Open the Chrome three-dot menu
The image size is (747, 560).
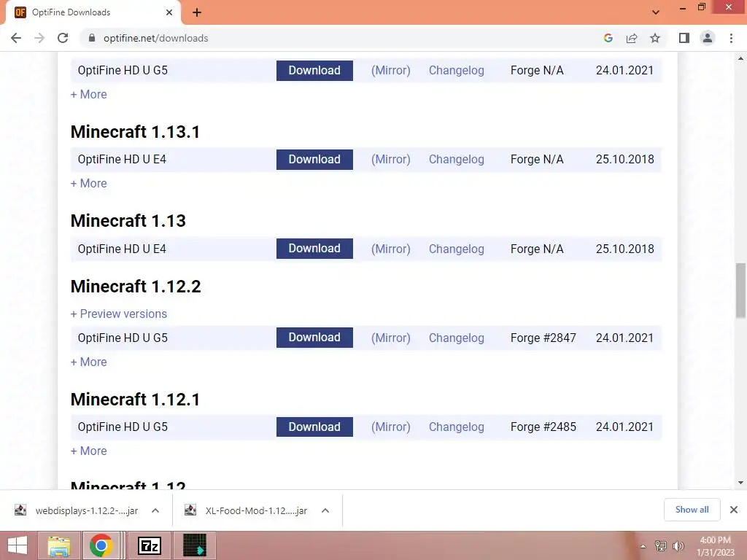[x=731, y=38]
